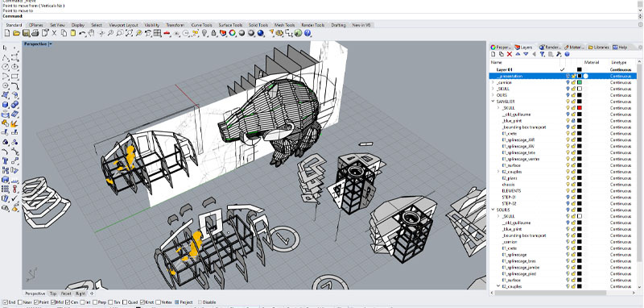644x308 pixels.
Task: Click the new layer icon in Layers panel
Action: tap(493, 54)
